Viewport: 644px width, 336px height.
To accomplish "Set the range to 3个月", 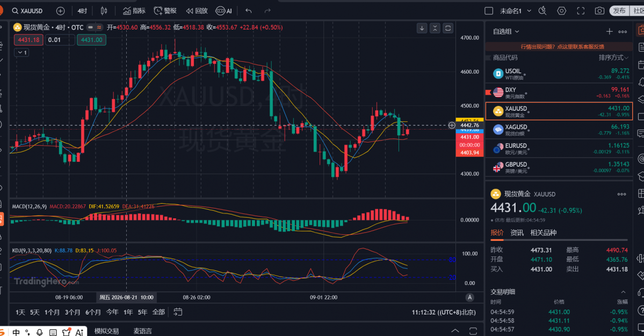I will coord(73,312).
